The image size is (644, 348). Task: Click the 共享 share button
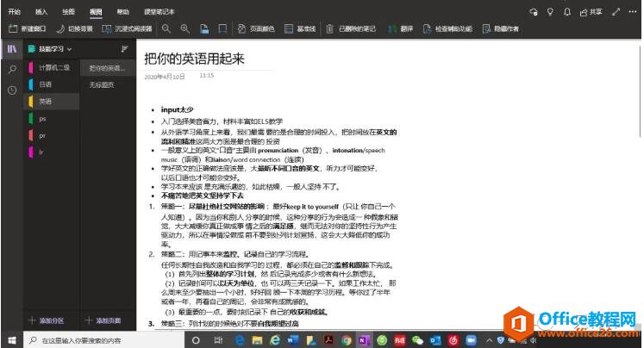(x=591, y=12)
